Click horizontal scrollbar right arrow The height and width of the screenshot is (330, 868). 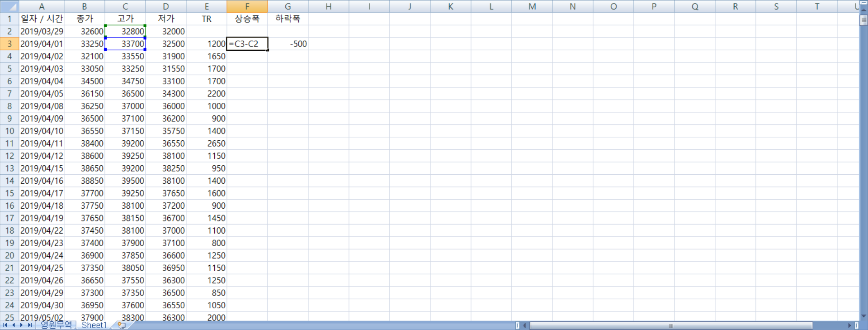[849, 325]
